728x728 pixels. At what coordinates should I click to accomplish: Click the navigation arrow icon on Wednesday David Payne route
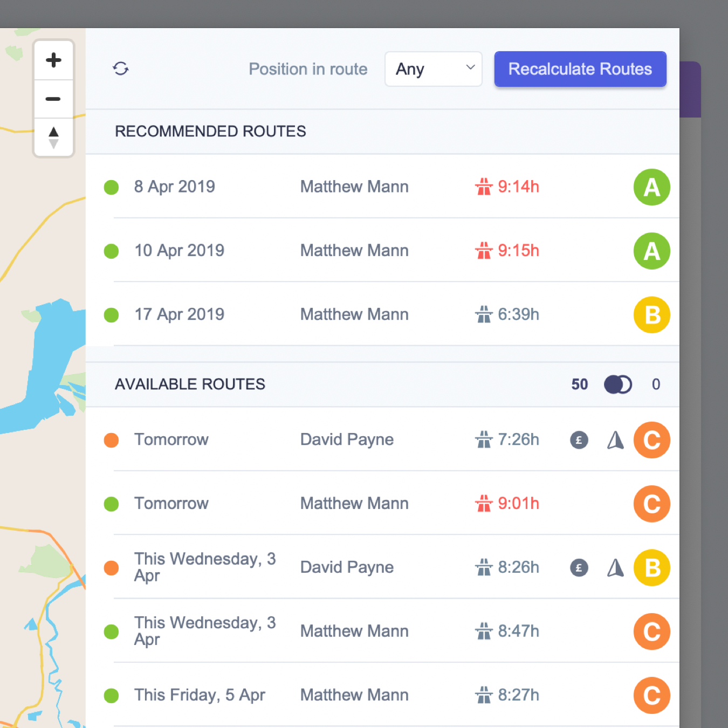pyautogui.click(x=615, y=568)
